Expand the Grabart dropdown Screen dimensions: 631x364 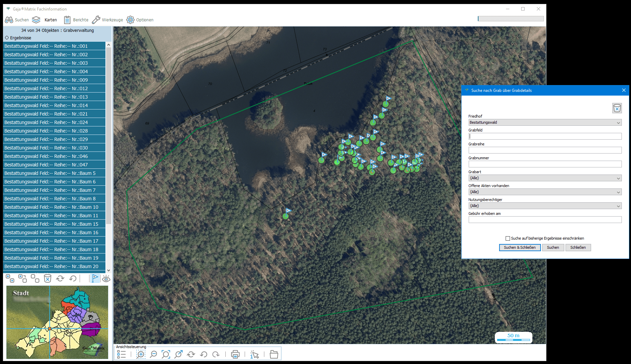click(x=545, y=178)
